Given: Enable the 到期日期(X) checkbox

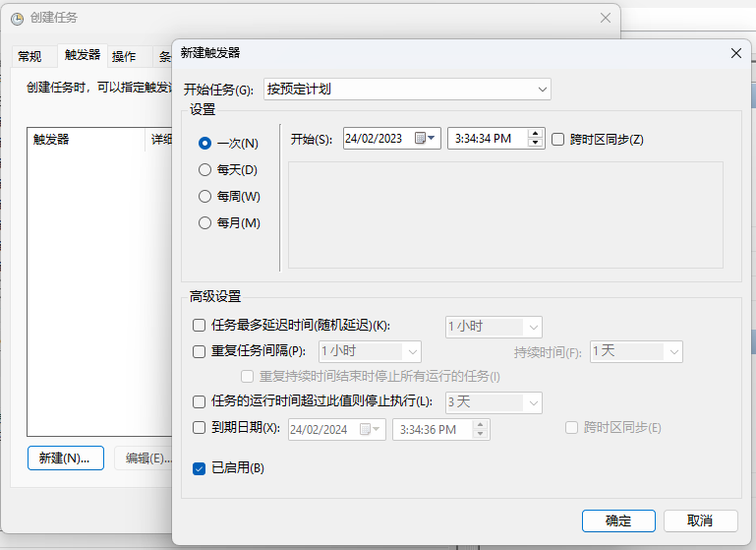Looking at the screenshot, I should (x=200, y=427).
